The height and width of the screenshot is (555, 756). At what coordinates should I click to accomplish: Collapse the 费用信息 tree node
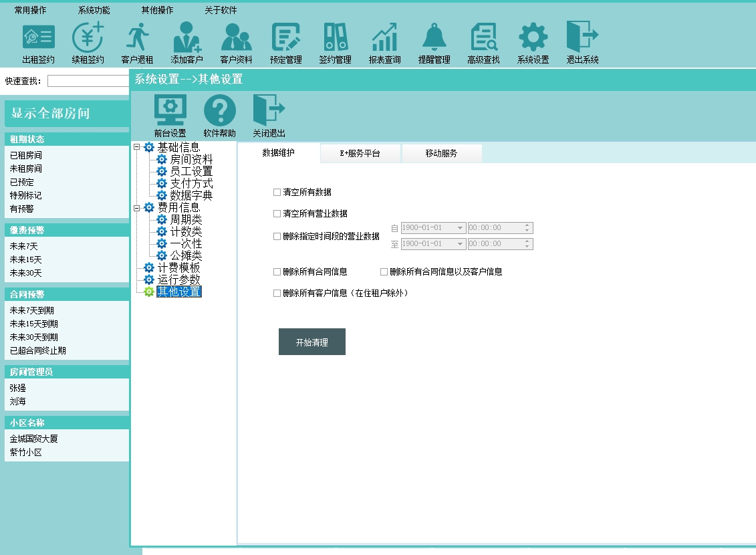(137, 208)
